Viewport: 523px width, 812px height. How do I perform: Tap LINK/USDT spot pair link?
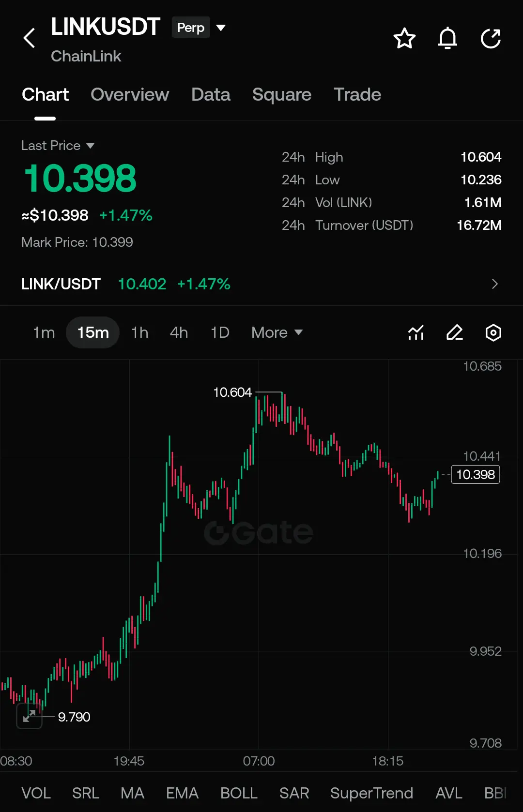(61, 284)
